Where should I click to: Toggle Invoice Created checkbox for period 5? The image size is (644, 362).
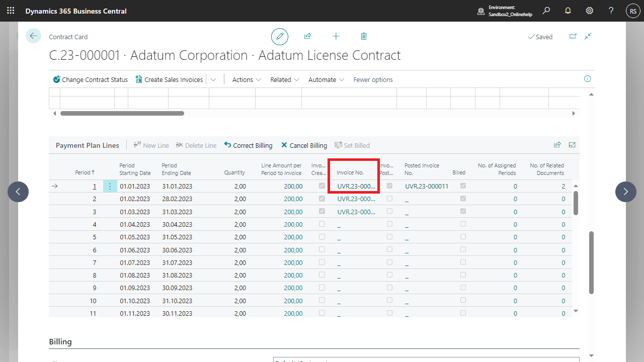(322, 237)
